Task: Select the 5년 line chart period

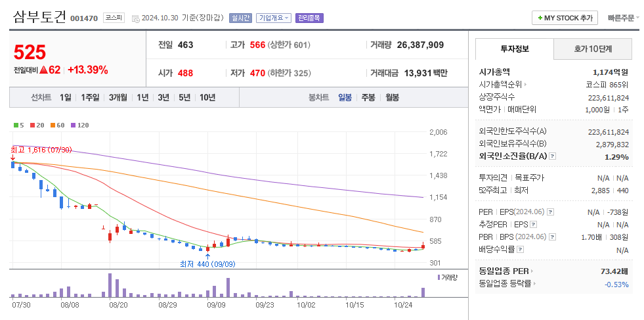Action: click(184, 98)
